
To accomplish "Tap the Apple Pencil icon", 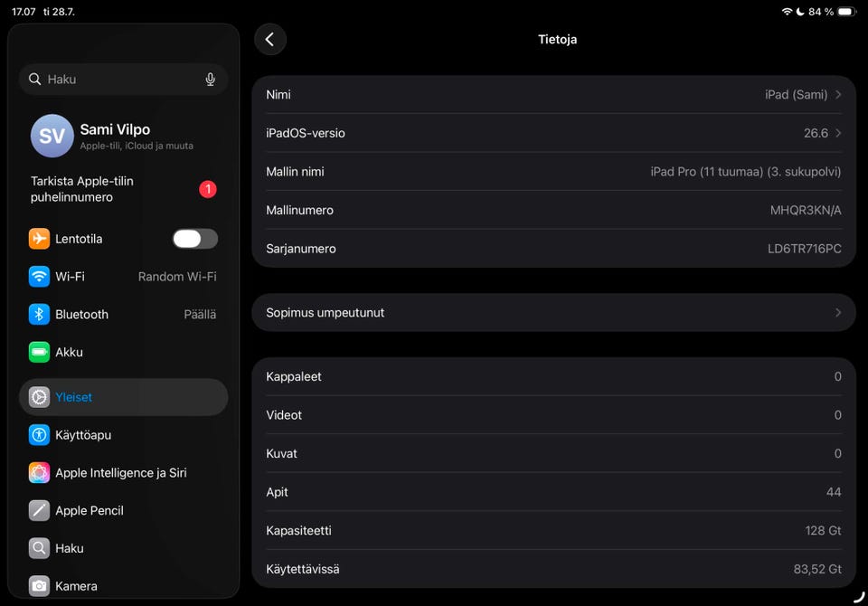I will [x=39, y=510].
